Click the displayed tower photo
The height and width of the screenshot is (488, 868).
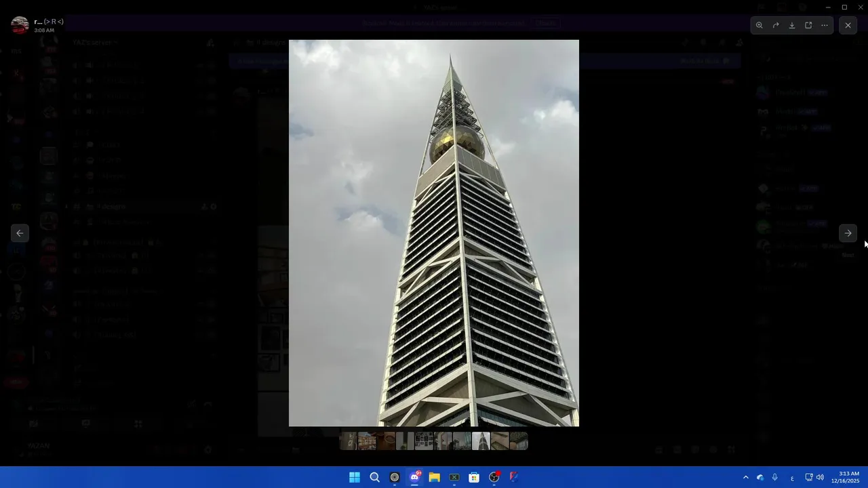point(434,233)
